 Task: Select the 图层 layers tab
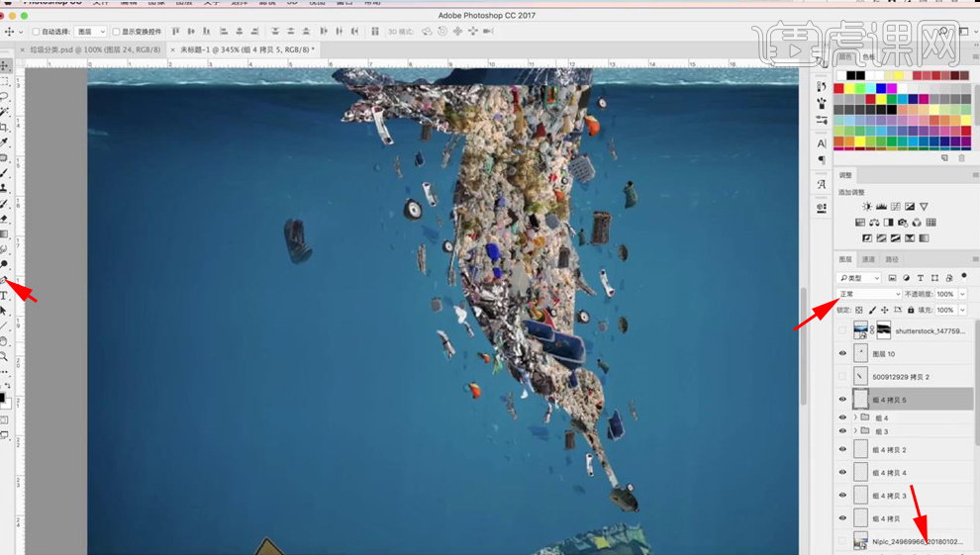845,259
